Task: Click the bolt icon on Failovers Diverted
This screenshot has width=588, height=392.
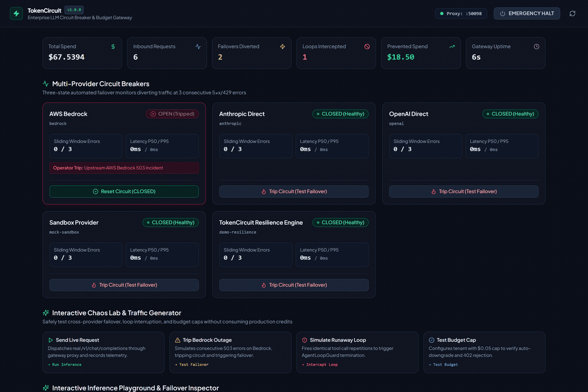Action: [283, 46]
